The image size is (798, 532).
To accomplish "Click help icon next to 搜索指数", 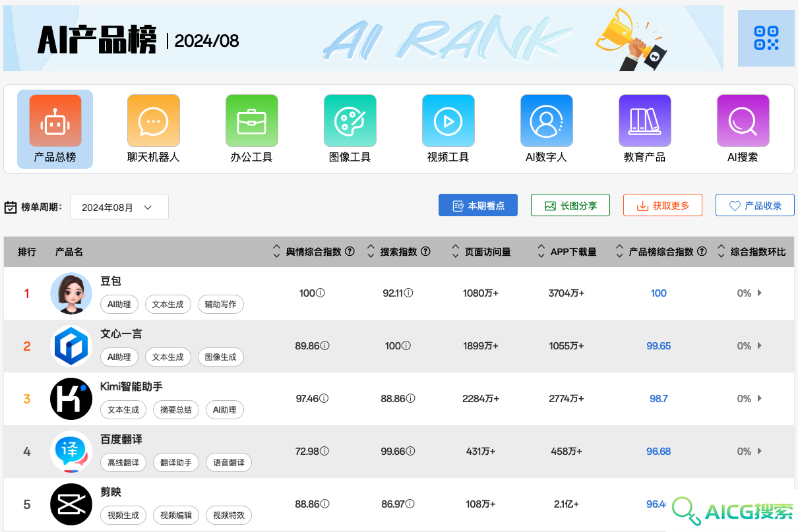I will (x=426, y=251).
